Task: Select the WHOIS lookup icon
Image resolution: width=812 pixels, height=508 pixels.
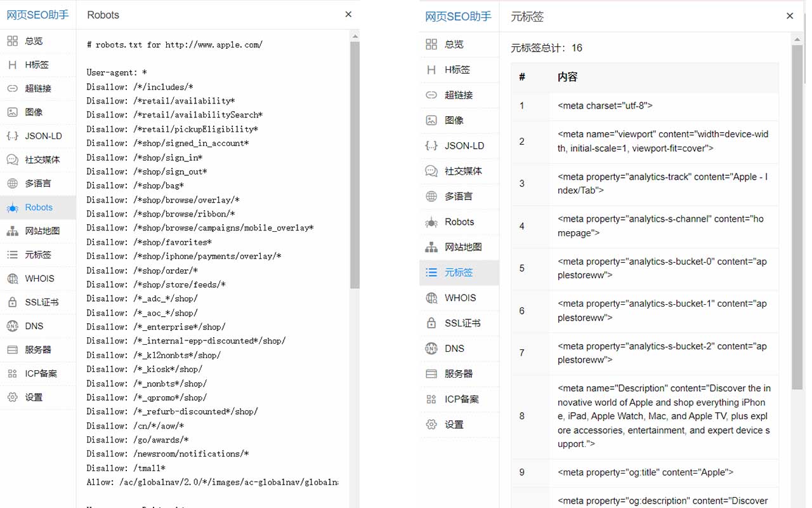Action: [38, 278]
